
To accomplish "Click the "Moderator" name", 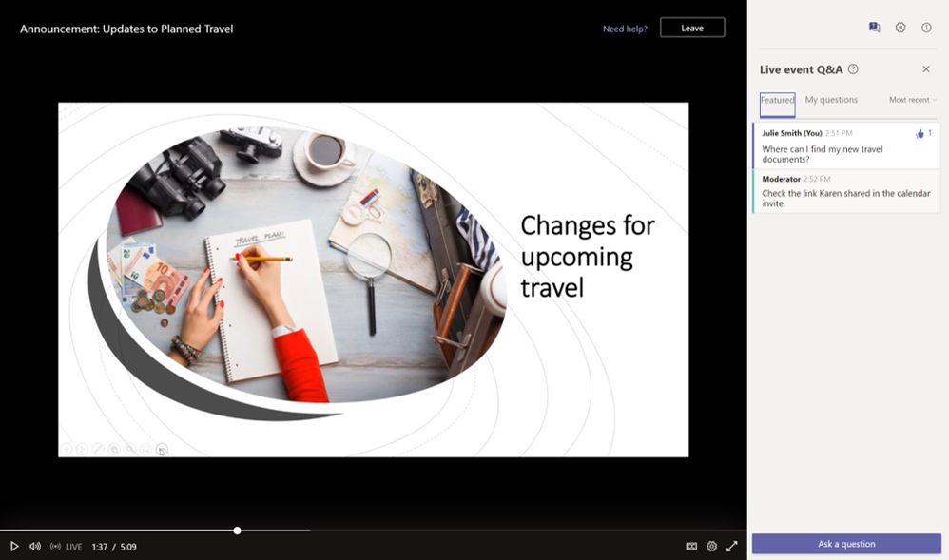I will (x=781, y=179).
